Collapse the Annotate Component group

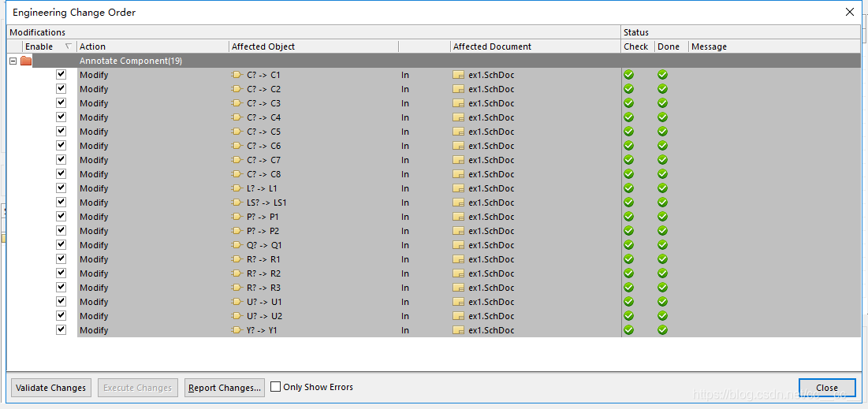point(13,61)
